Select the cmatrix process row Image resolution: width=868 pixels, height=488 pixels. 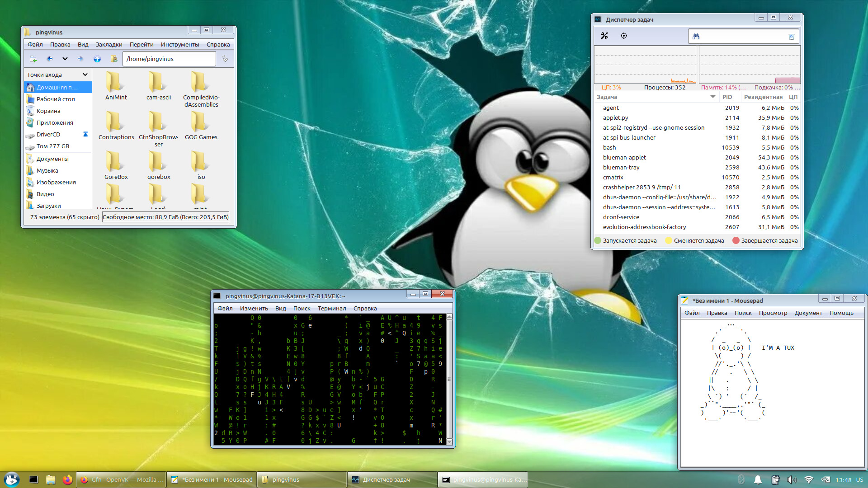pyautogui.click(x=697, y=177)
